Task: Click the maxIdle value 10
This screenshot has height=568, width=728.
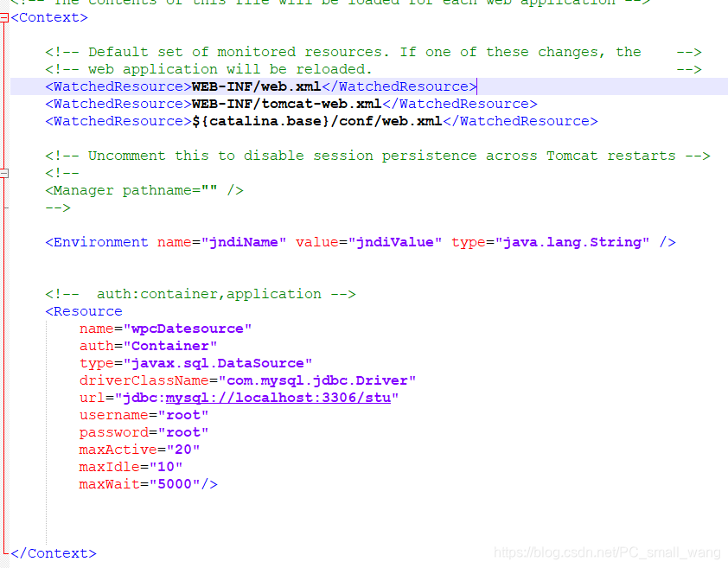Action: pyautogui.click(x=166, y=467)
